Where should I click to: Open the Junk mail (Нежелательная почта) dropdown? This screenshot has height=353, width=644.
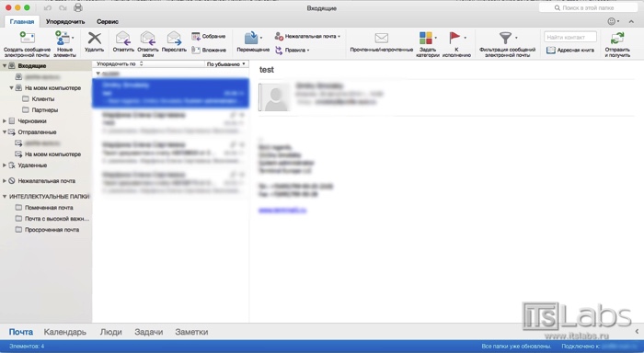307,36
